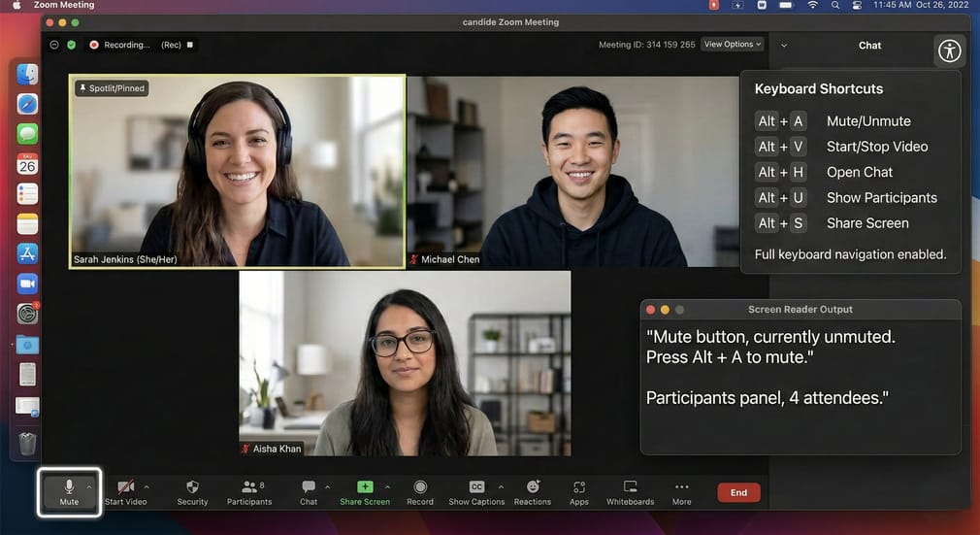
Task: Mute the microphone
Action: 69,491
